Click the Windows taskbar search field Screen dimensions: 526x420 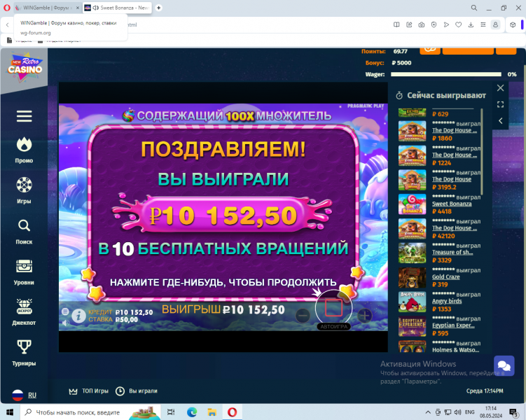pos(90,412)
